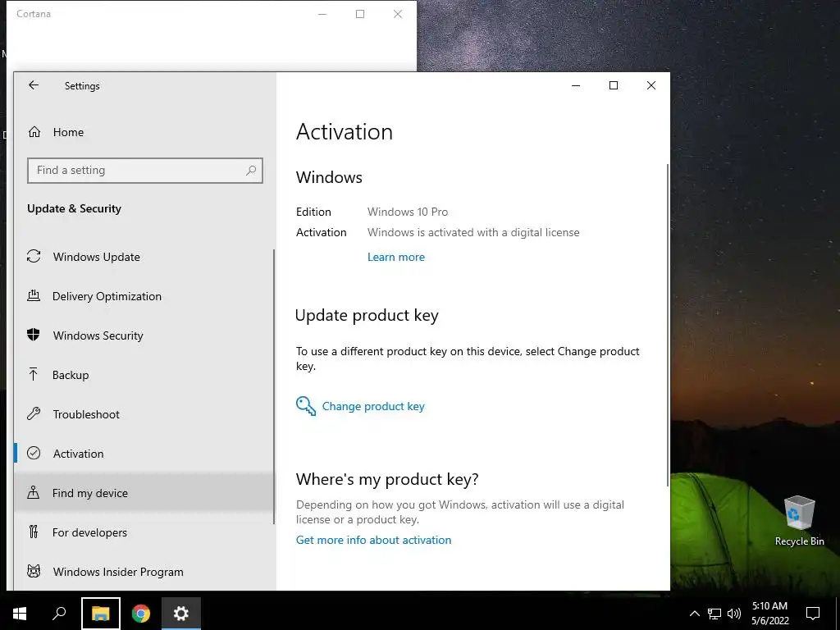Click the For developers tools icon

point(34,532)
